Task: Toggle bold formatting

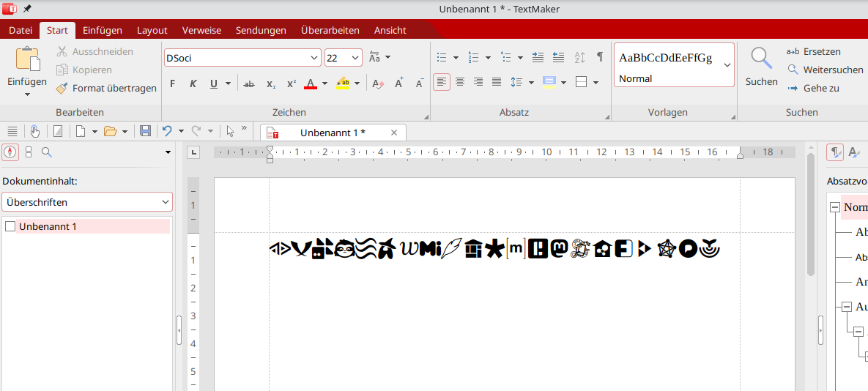Action: pyautogui.click(x=173, y=83)
